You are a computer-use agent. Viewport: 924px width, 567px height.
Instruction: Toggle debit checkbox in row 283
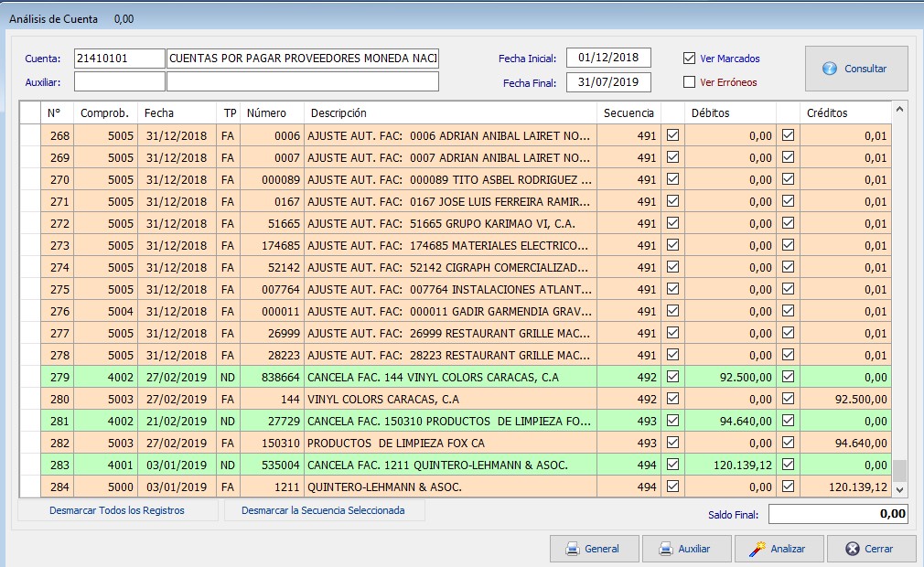672,465
